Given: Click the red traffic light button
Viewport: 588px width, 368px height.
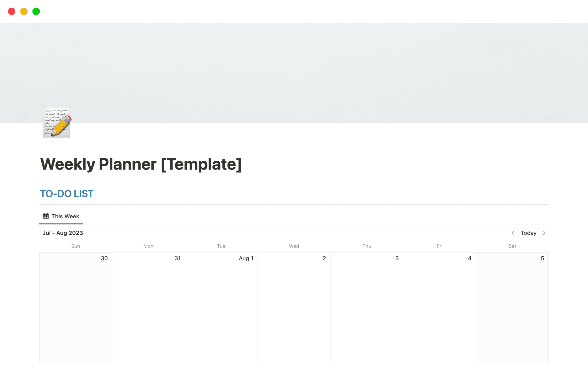Looking at the screenshot, I should (12, 11).
